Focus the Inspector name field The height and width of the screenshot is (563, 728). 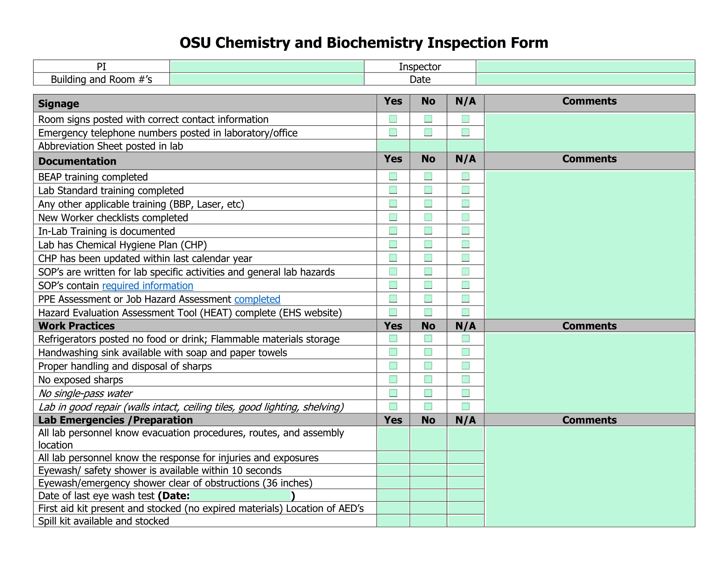(x=585, y=67)
